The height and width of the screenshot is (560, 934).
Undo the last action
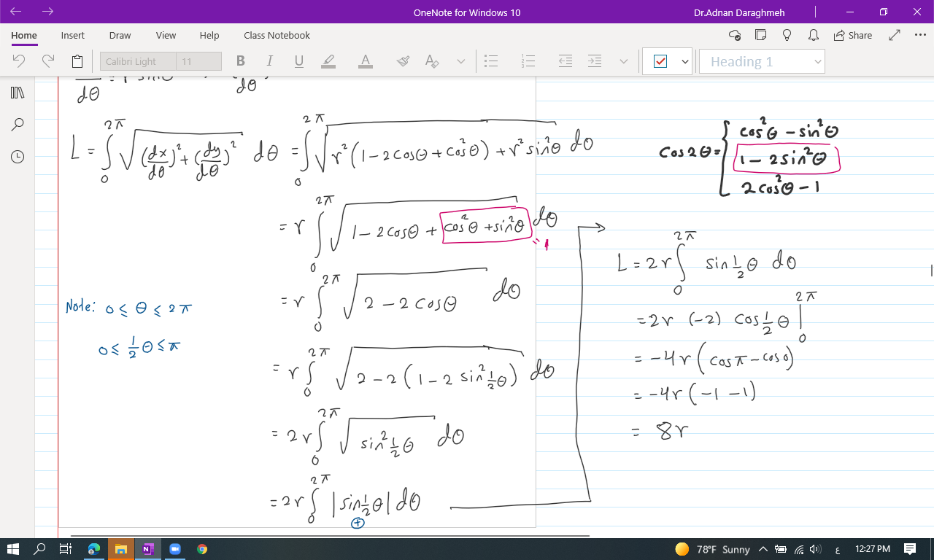click(20, 61)
